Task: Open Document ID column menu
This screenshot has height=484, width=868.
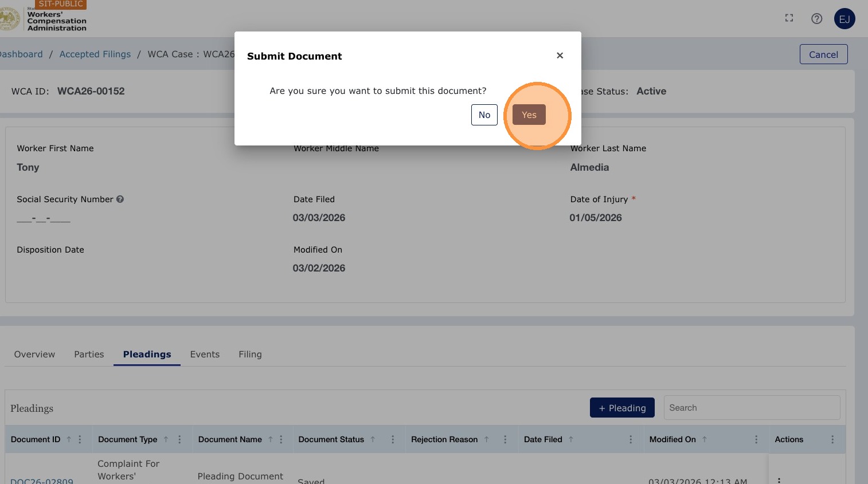Action: pos(80,439)
